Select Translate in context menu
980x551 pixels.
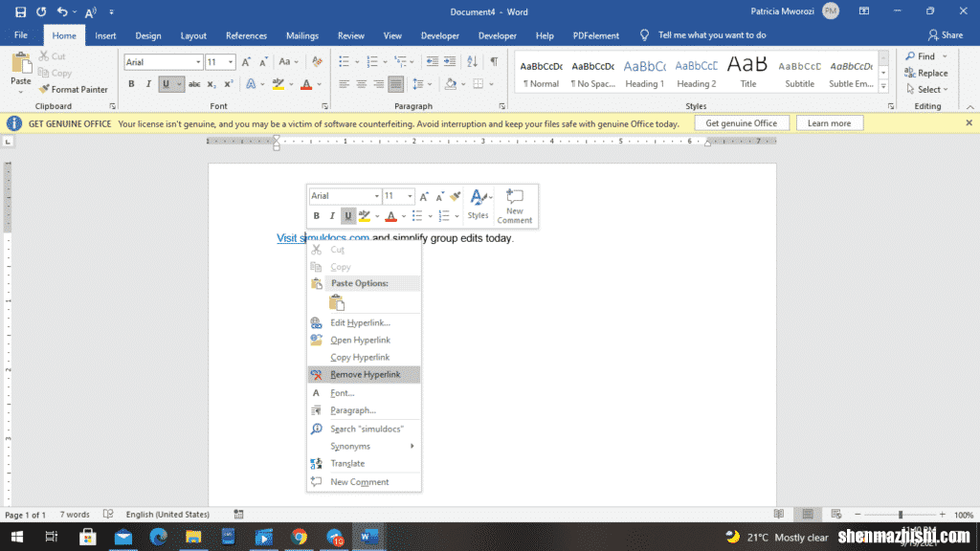(x=364, y=464)
